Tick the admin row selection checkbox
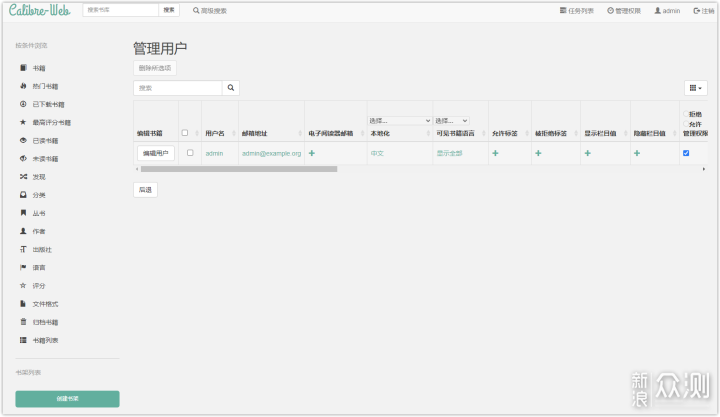The image size is (720, 417). 190,152
